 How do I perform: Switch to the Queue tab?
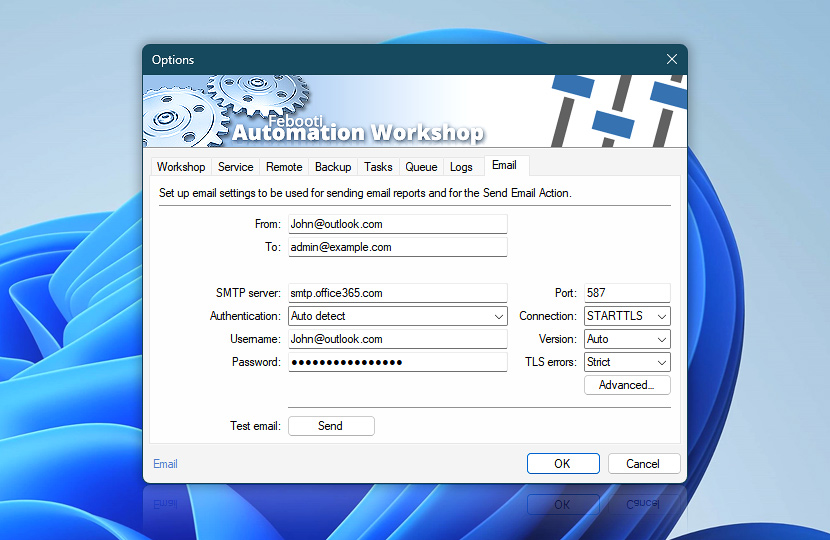421,167
